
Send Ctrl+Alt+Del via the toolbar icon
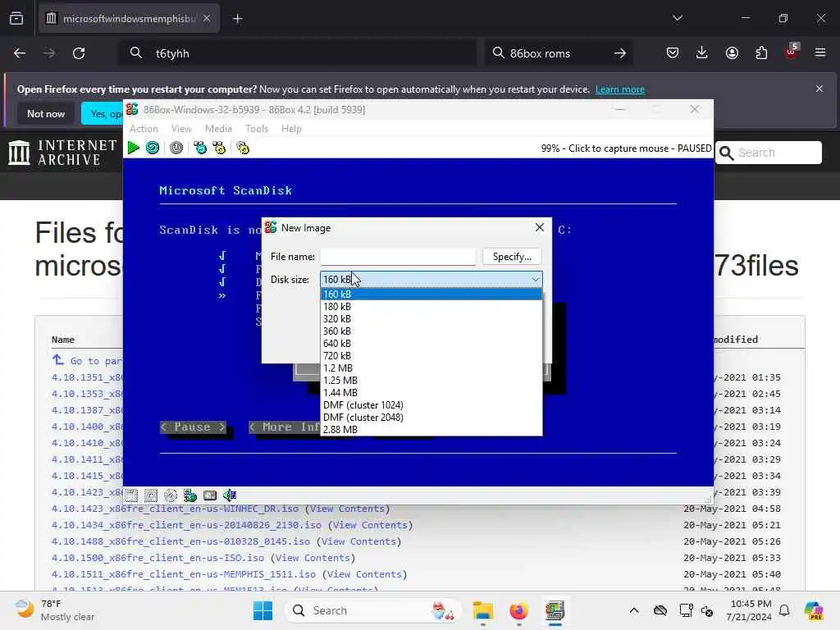(x=200, y=148)
